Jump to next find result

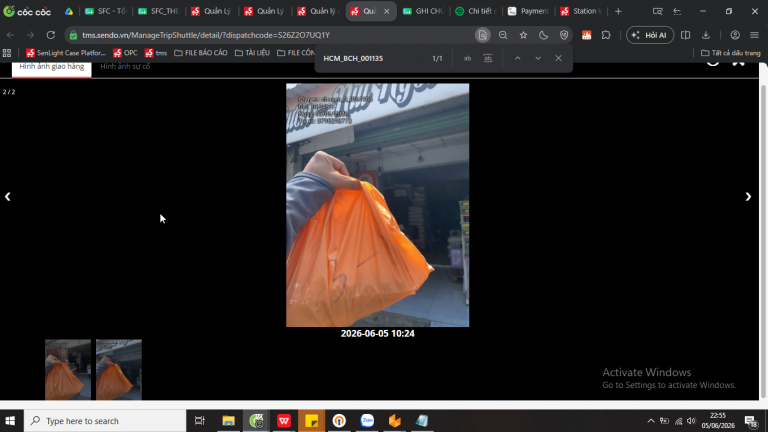point(538,58)
